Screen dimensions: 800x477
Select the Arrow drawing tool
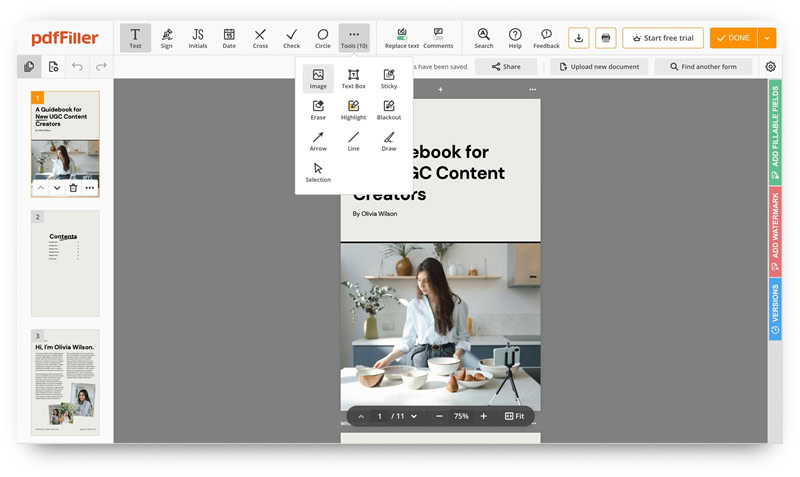pyautogui.click(x=318, y=141)
